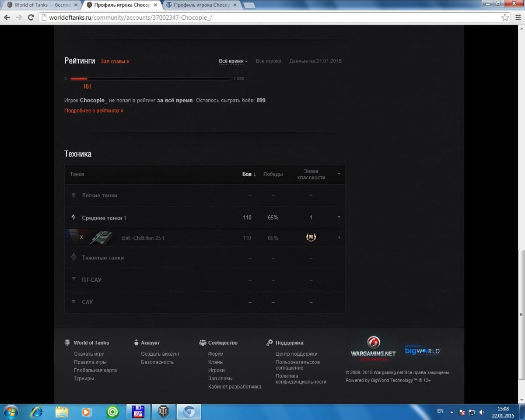Expand the САУ row
Screen dimensions: 525x420
click(205, 302)
